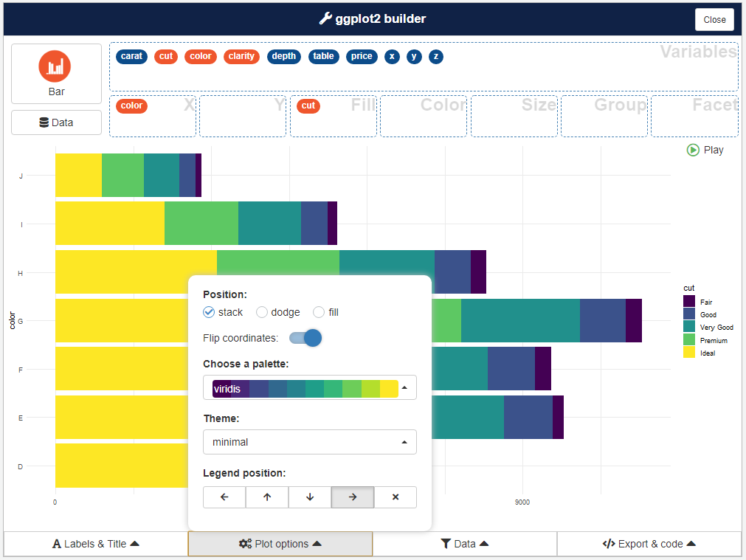This screenshot has height=560, width=746.
Task: Click the clarity variable badge
Action: click(x=241, y=56)
